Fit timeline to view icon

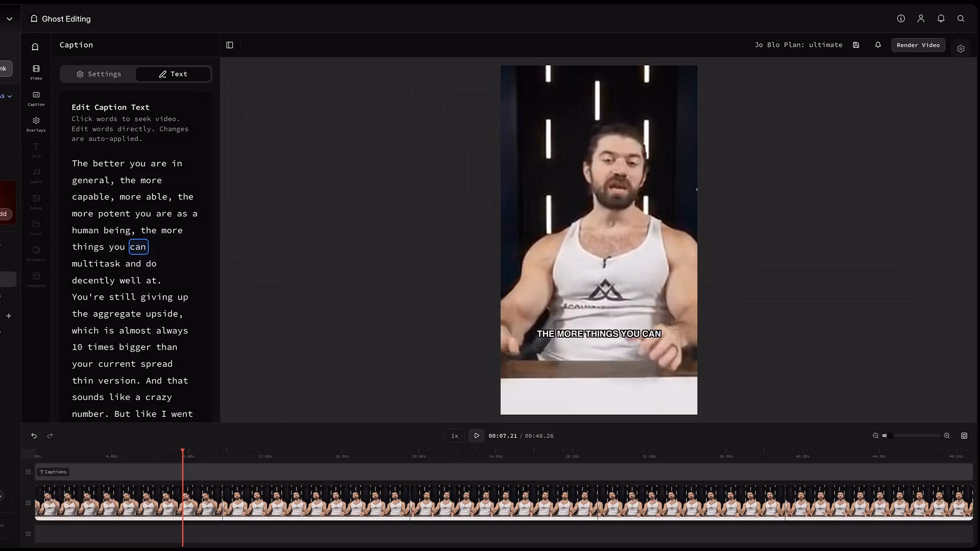point(964,436)
